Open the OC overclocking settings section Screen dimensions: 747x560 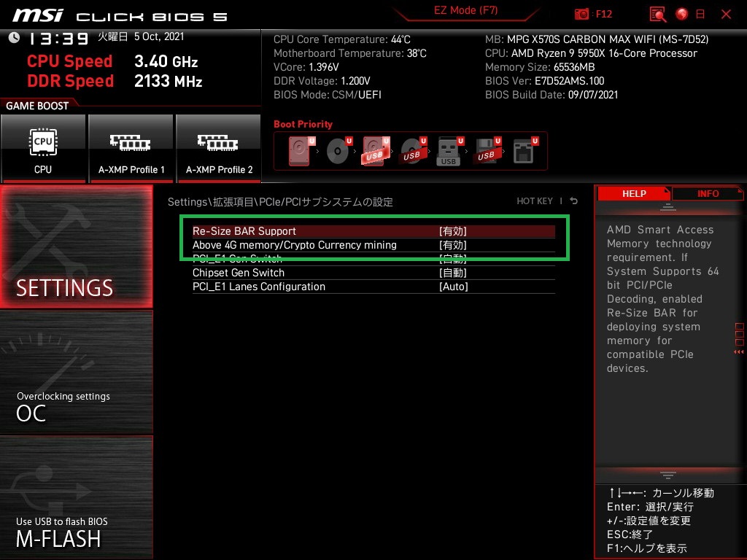pyautogui.click(x=77, y=373)
